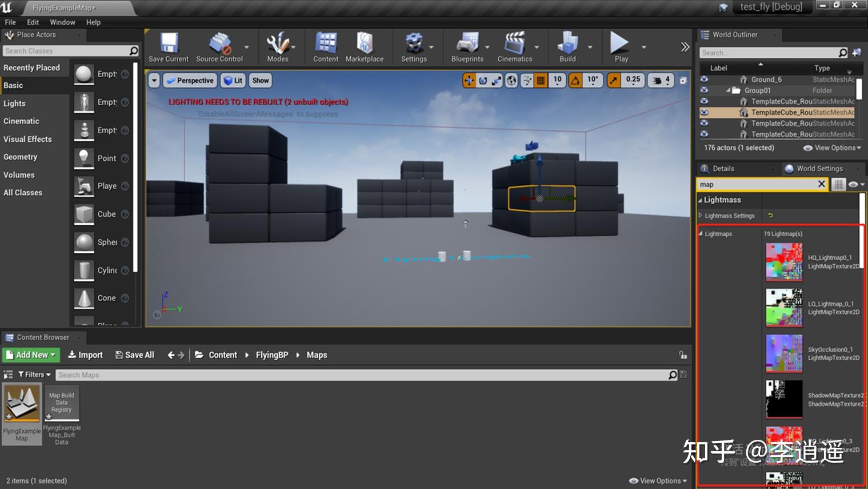Toggle rotation snapping in the viewport toolbar
Screen dimensions: 868x489
[574, 80]
